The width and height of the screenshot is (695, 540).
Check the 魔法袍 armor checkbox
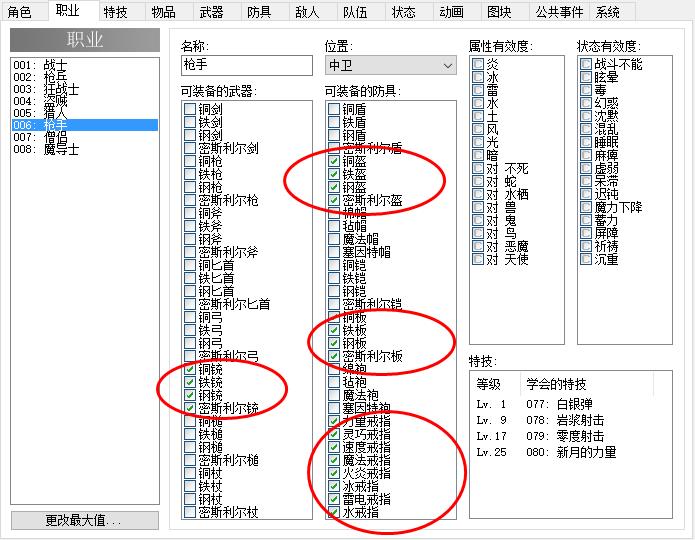334,395
